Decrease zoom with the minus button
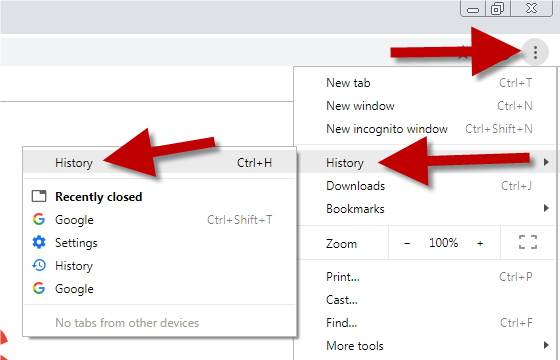This screenshot has width=560, height=360. click(x=407, y=244)
